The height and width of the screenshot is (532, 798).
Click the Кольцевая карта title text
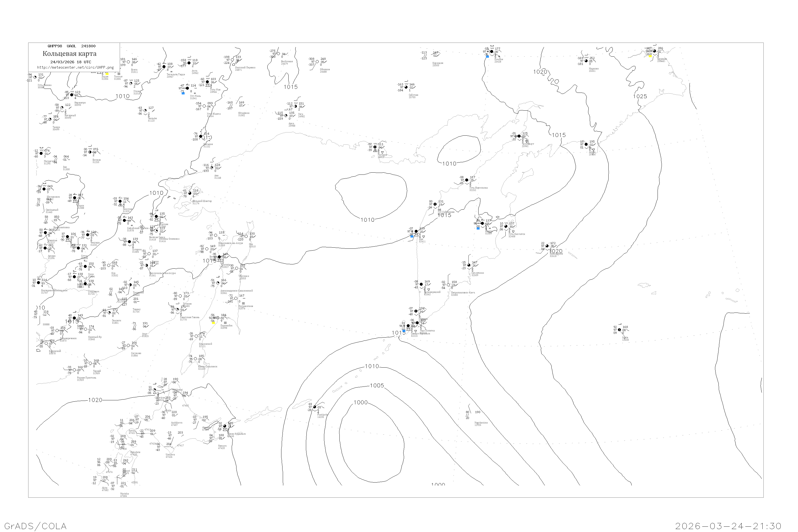(69, 54)
